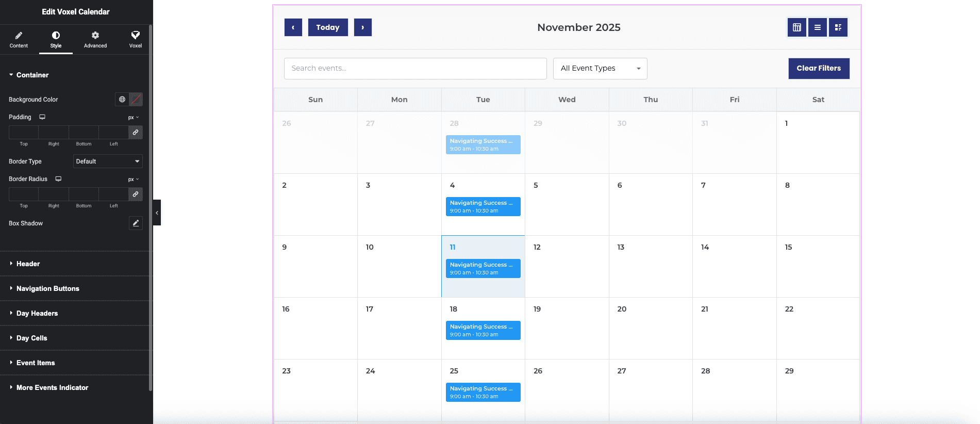
Task: Collapse the editor side panel handle
Action: pos(157,213)
